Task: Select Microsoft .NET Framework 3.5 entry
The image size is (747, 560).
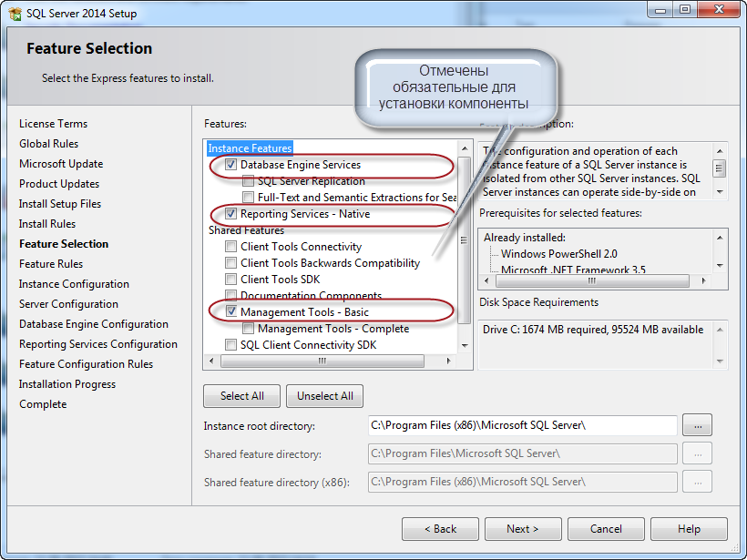Action: 573,270
